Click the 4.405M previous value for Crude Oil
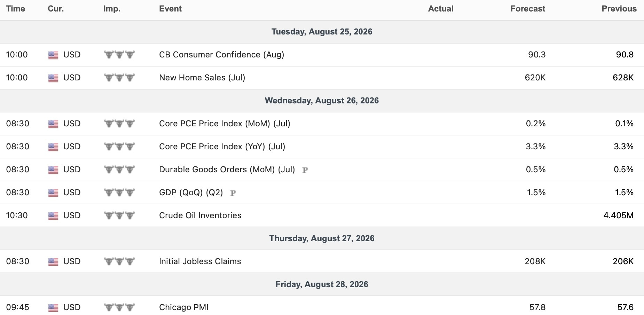Screen dimensions: 644x315 618,215
